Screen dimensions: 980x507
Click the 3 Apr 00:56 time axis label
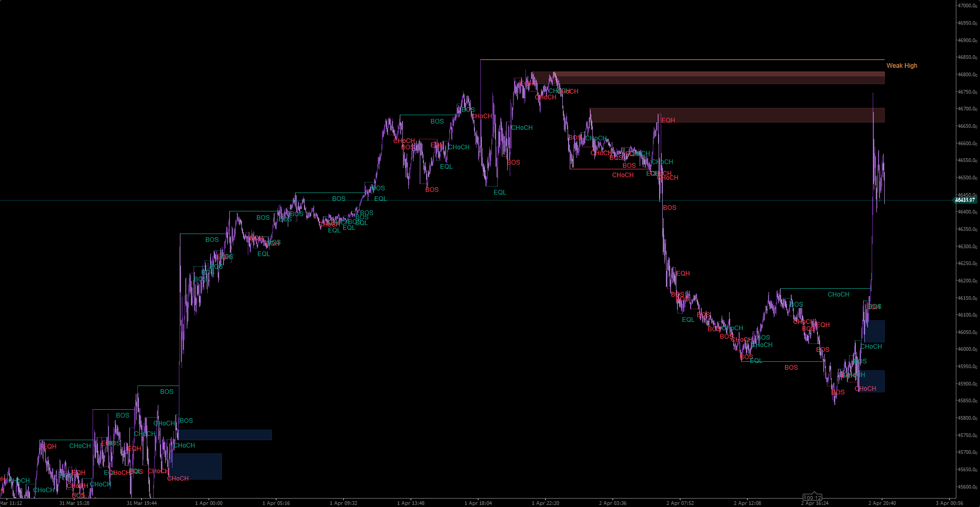[x=949, y=503]
